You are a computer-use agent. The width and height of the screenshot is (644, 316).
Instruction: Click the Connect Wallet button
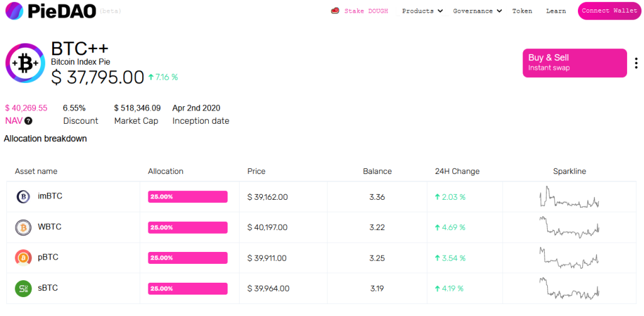click(609, 11)
